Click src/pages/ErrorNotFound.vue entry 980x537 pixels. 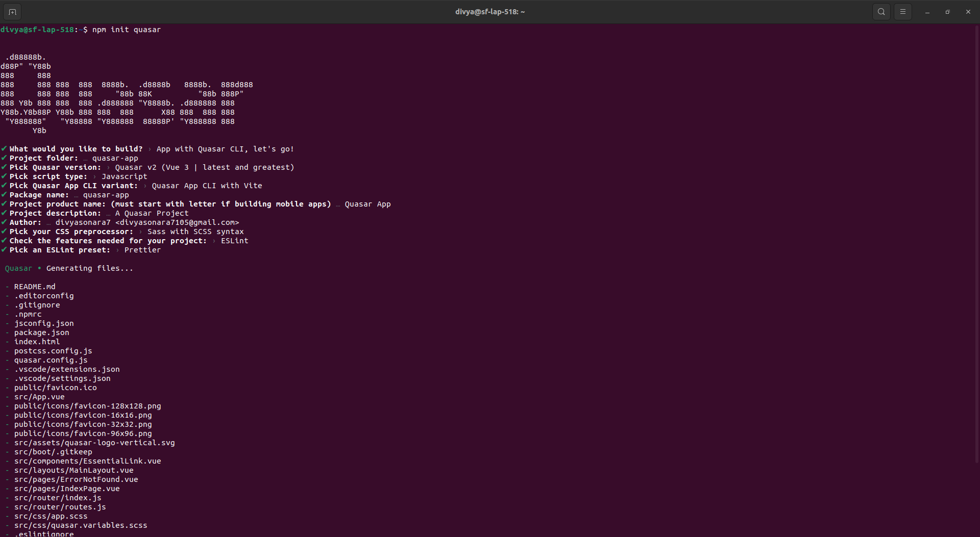(76, 480)
